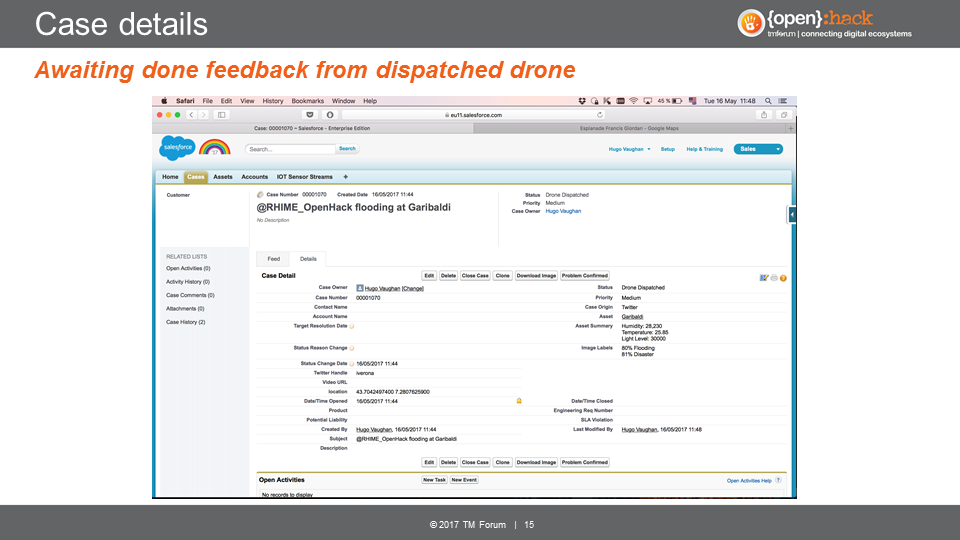Open the Apple menu

(164, 101)
